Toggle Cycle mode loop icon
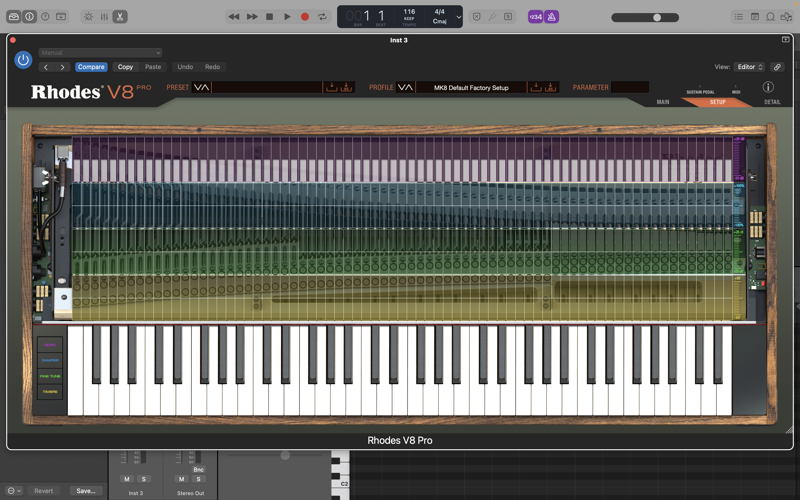The image size is (800, 500). point(322,17)
